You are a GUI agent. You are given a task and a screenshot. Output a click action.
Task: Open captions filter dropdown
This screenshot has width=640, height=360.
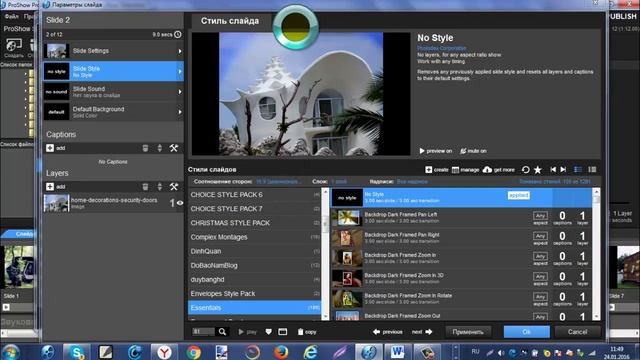click(x=412, y=182)
